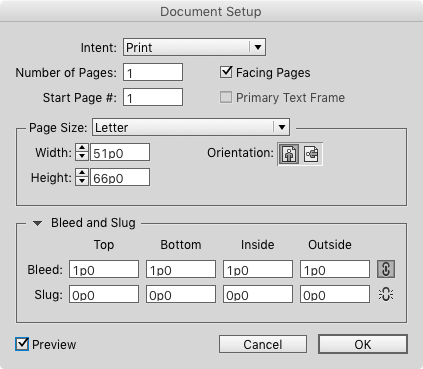The height and width of the screenshot is (369, 423).
Task: Increase Width with the up arrow
Action: (x=82, y=148)
